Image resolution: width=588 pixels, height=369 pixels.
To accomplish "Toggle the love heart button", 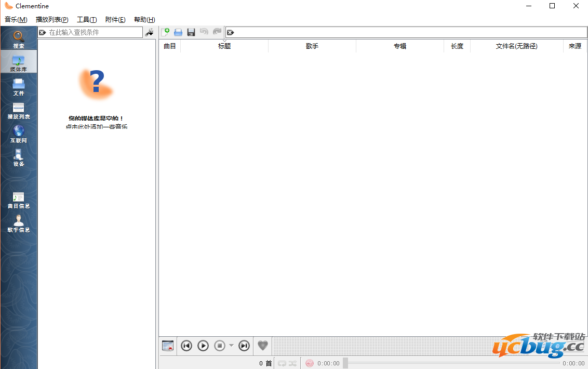I will tap(263, 346).
